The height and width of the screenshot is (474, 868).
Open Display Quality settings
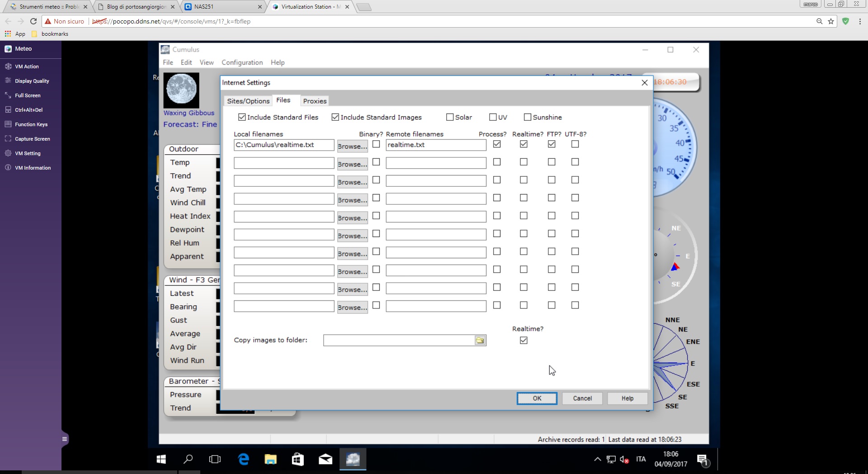click(x=32, y=81)
